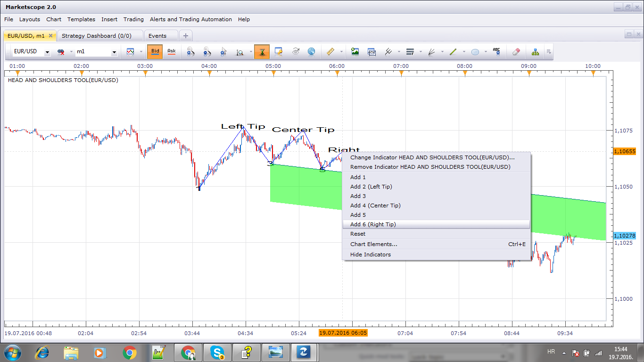Open the Insert menu
644x362 pixels.
(x=109, y=19)
